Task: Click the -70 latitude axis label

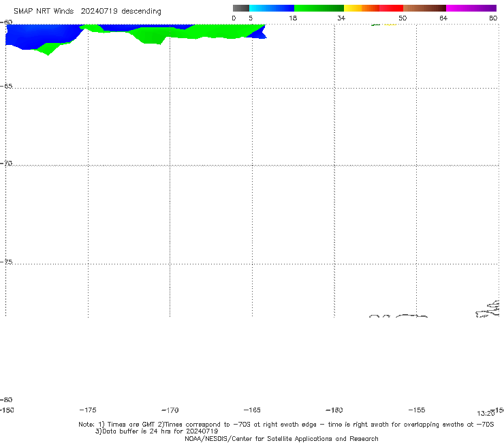Action: pyautogui.click(x=6, y=164)
